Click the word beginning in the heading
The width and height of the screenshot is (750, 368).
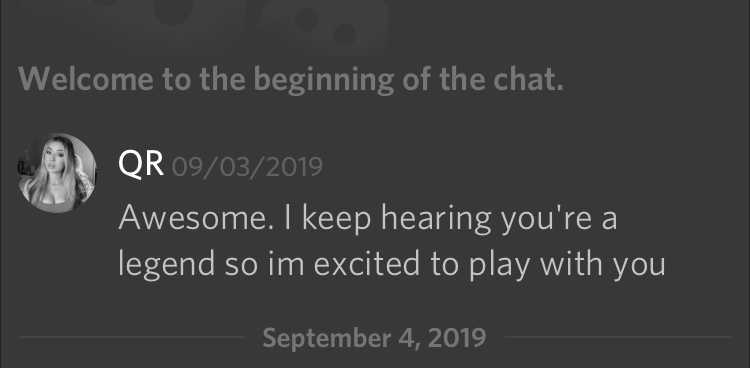(323, 81)
